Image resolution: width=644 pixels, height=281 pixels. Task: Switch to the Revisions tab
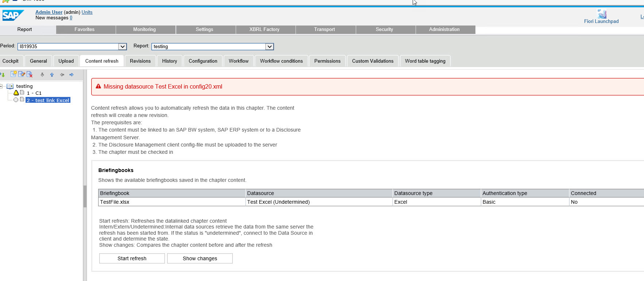(x=140, y=61)
